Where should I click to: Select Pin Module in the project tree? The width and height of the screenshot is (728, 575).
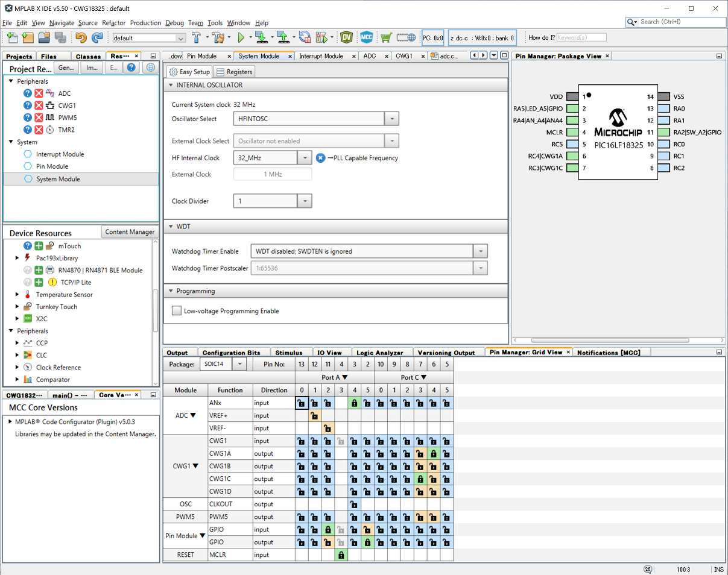click(x=52, y=166)
